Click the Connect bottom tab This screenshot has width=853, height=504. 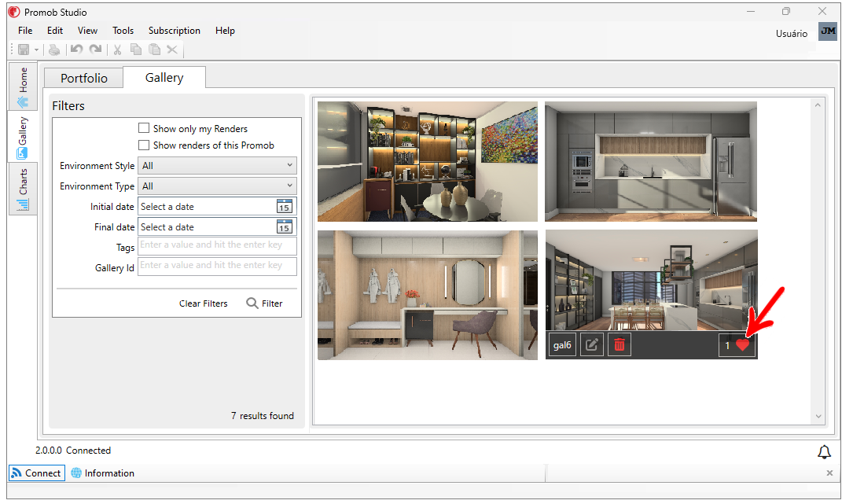37,473
